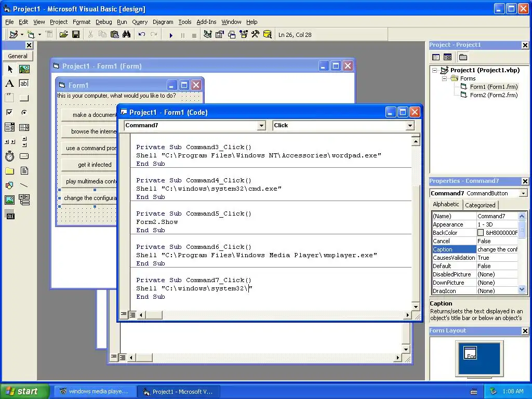The width and height of the screenshot is (532, 399).
Task: Run the project with the Start play icon
Action: (x=171, y=35)
